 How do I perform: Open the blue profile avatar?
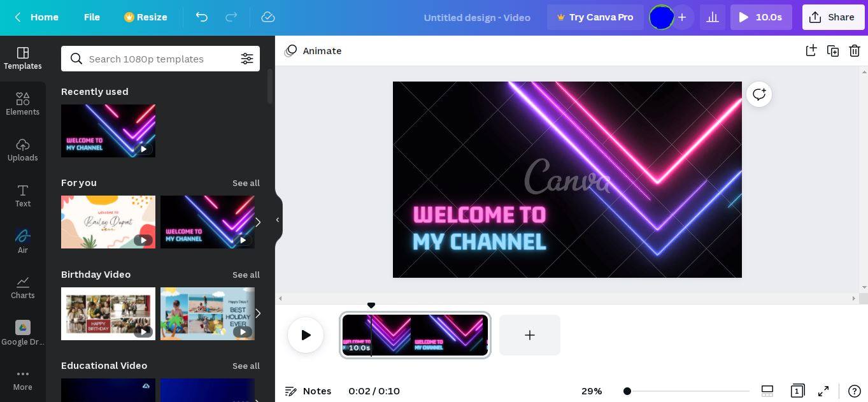click(661, 17)
